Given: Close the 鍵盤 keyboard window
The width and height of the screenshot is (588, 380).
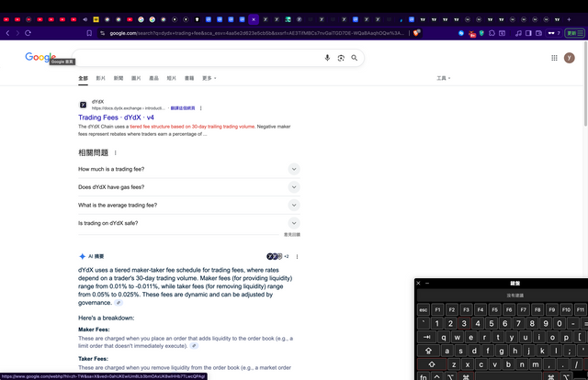Looking at the screenshot, I should point(419,284).
